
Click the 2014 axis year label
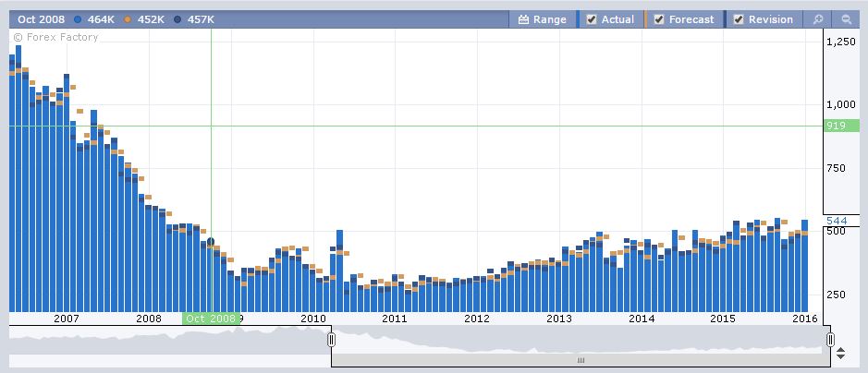[x=641, y=319]
